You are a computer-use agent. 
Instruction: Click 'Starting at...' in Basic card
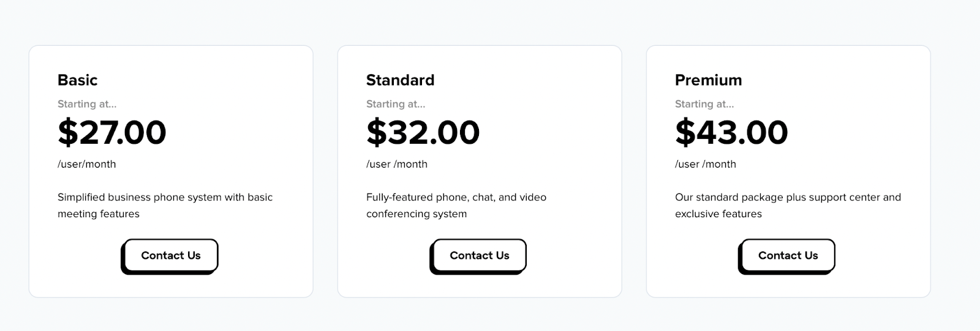coord(86,104)
